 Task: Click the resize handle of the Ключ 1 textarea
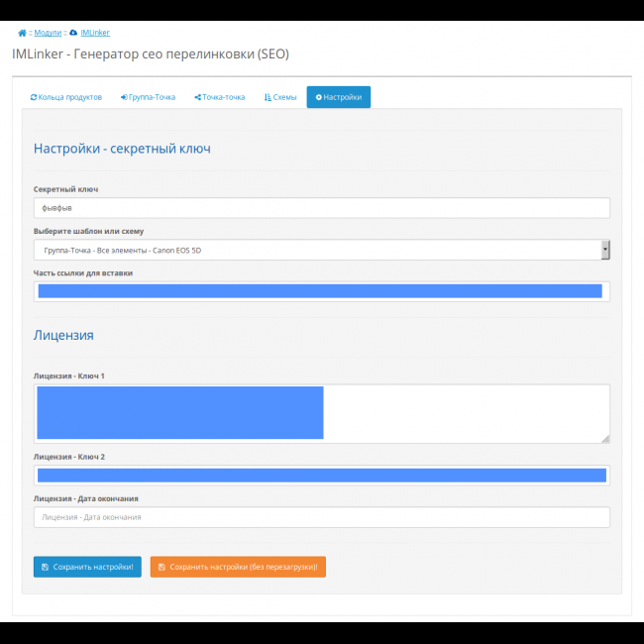pos(605,438)
